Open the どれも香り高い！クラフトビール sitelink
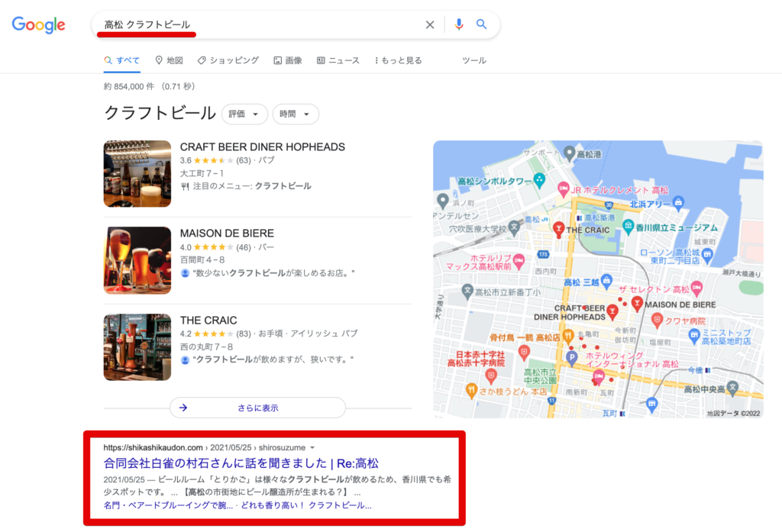 (306, 505)
